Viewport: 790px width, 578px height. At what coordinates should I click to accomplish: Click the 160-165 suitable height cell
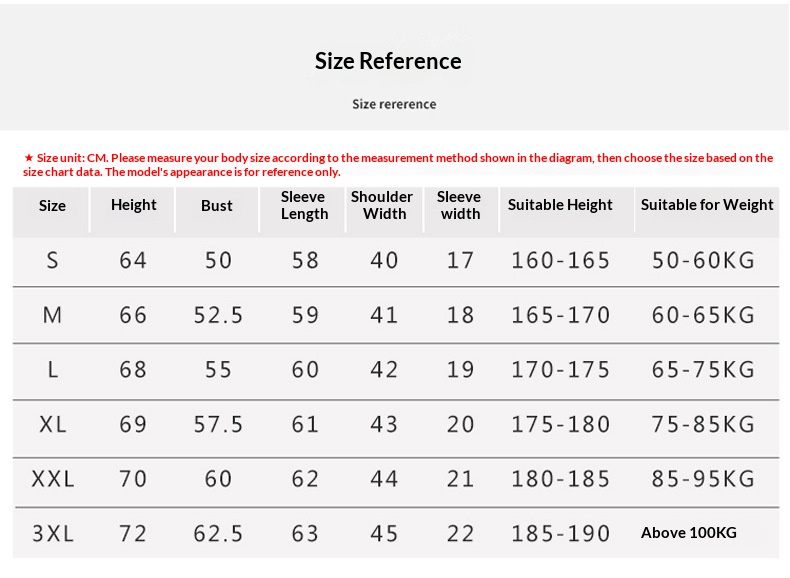click(x=560, y=261)
